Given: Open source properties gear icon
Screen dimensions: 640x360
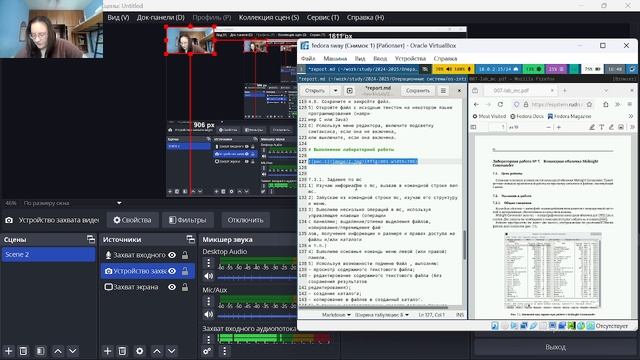Looking at the screenshot, I should (x=140, y=351).
